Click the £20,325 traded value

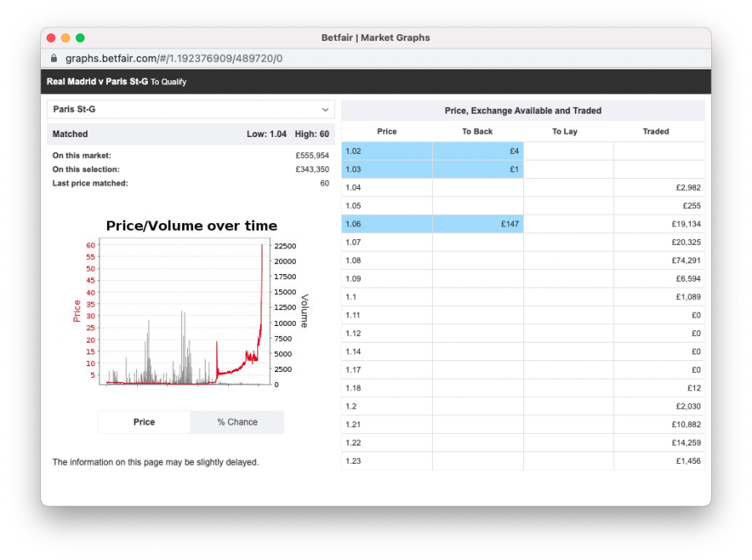[686, 242]
